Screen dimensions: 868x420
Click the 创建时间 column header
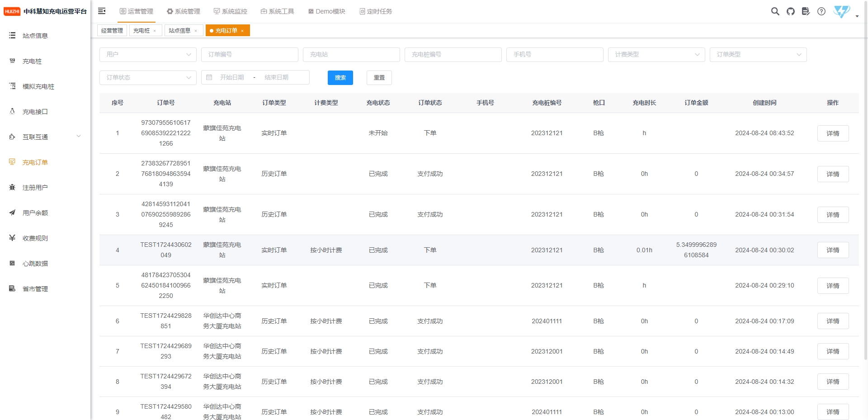764,103
